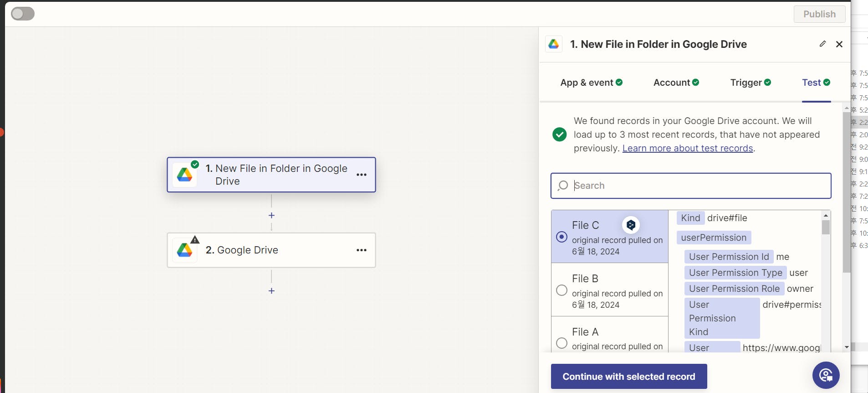Select the File A record radio button
This screenshot has height=393, width=868.
(562, 343)
